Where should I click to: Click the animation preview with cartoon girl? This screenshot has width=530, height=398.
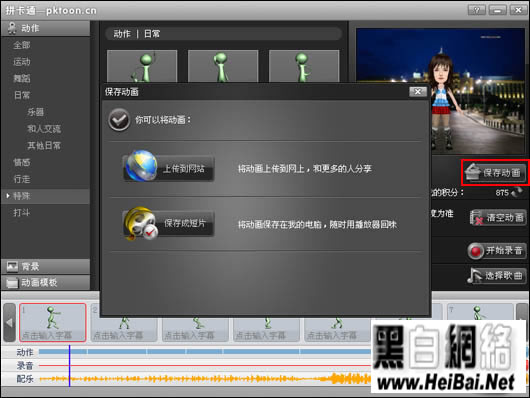point(440,91)
